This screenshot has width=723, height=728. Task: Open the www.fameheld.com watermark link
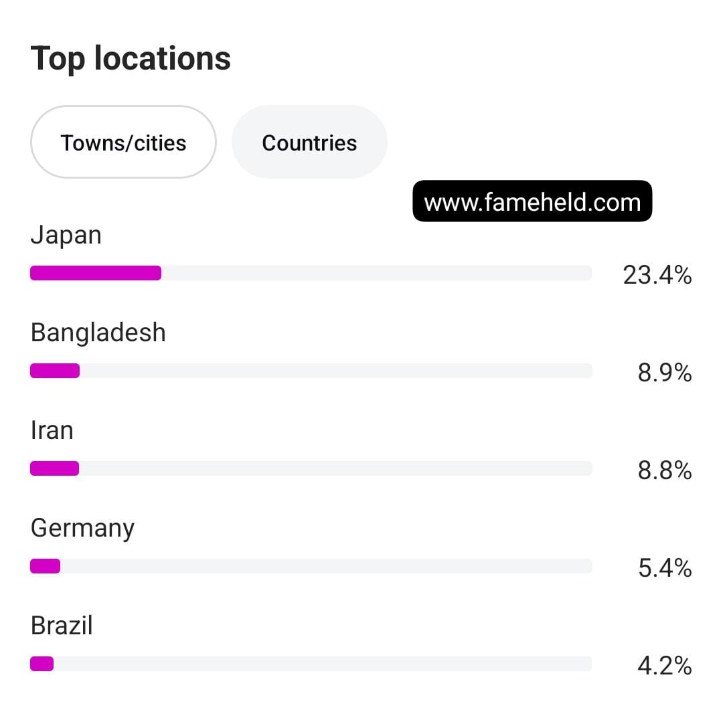(532, 201)
